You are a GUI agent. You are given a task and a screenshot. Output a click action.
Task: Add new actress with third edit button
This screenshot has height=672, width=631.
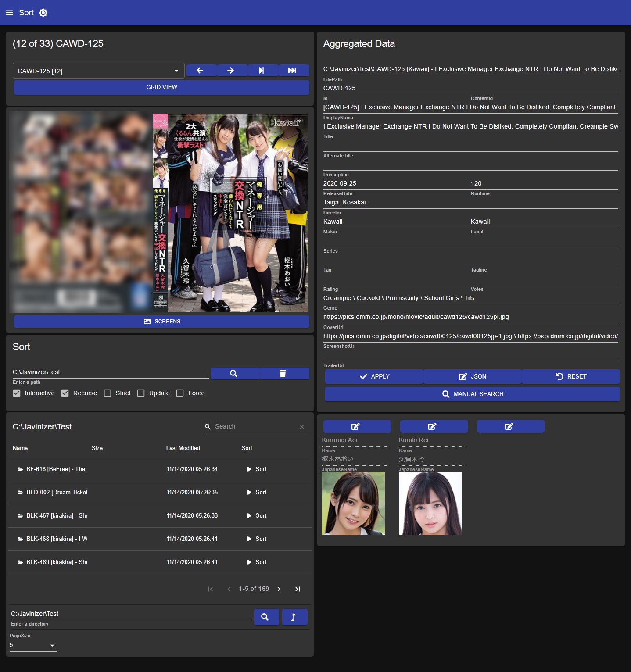(x=511, y=426)
